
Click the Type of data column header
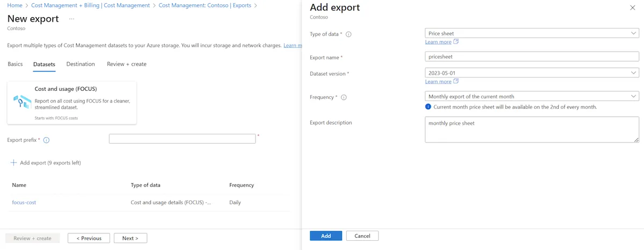tap(145, 185)
